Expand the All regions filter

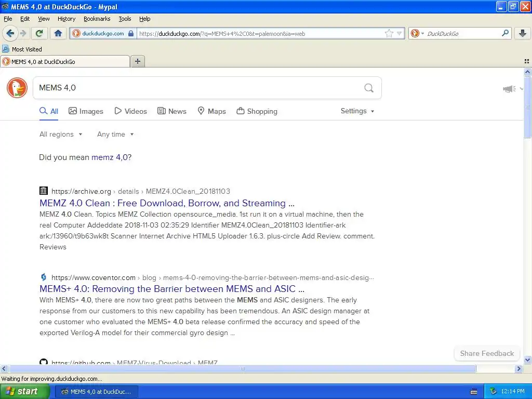61,135
